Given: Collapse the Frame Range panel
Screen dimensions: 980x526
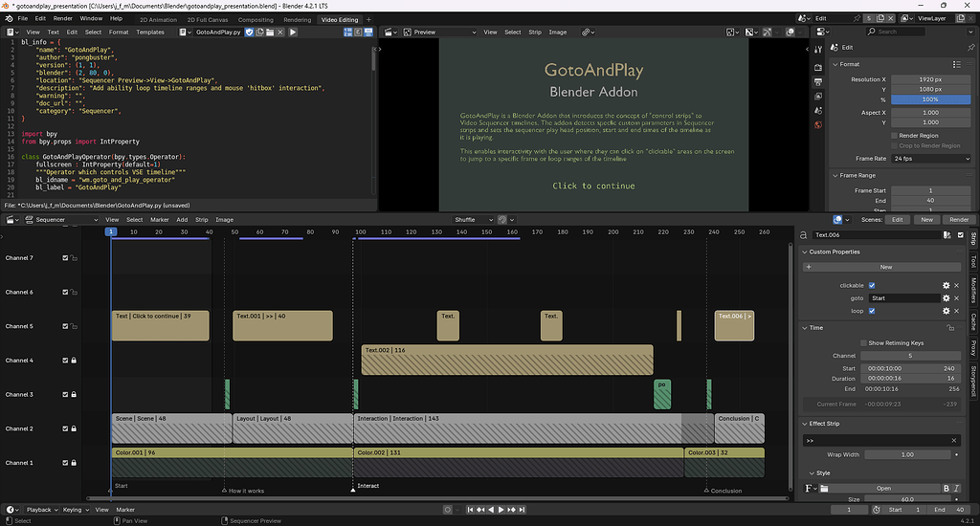Looking at the screenshot, I should [x=835, y=176].
